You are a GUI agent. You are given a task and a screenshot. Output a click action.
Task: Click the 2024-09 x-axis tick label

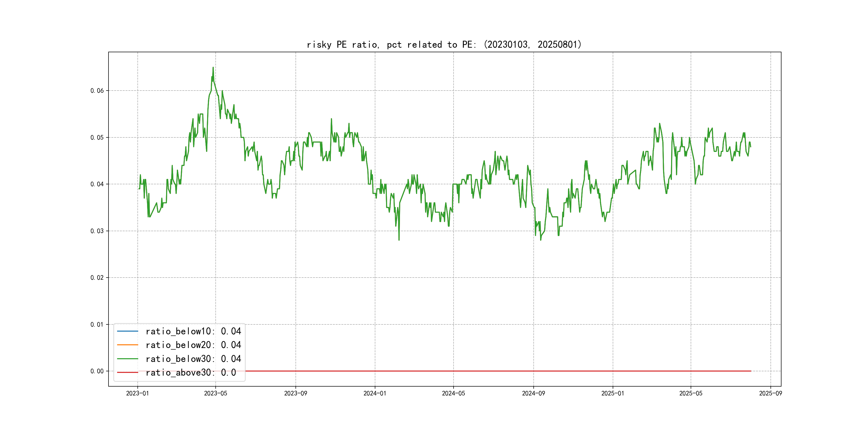coord(533,393)
